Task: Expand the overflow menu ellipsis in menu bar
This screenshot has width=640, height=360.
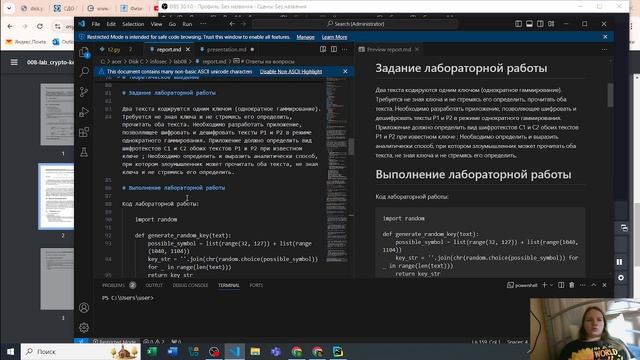Action: tap(203, 24)
